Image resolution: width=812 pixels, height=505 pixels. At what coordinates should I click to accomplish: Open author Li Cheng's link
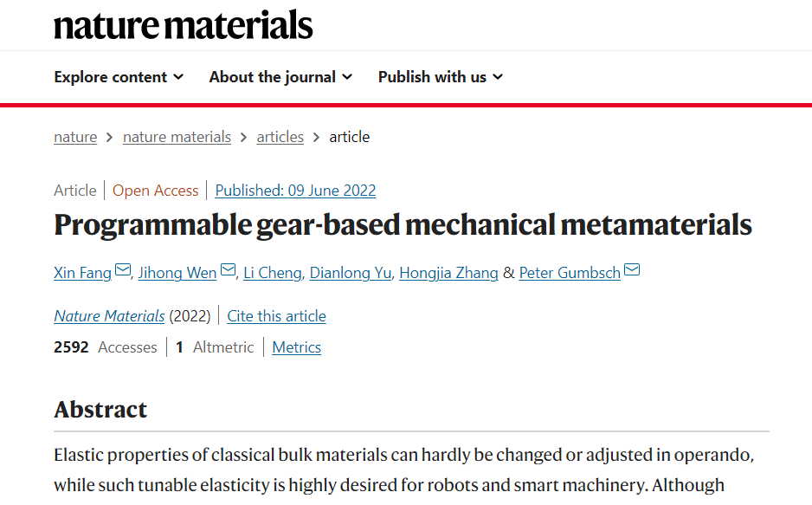click(273, 273)
